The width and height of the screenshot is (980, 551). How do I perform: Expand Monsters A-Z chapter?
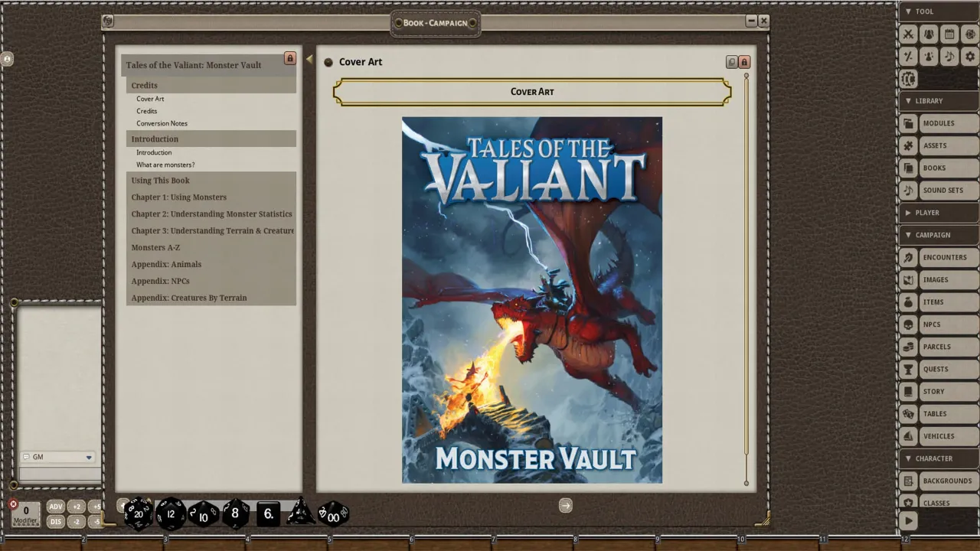(x=211, y=248)
